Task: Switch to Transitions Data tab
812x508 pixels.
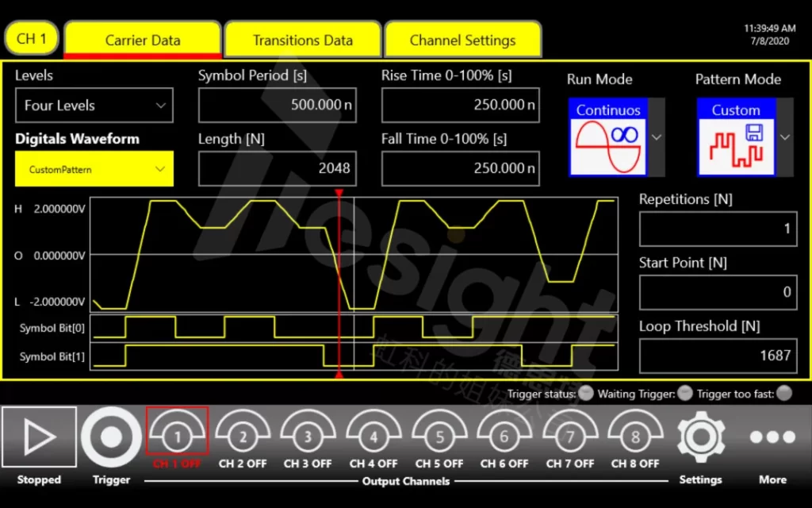Action: 302,40
